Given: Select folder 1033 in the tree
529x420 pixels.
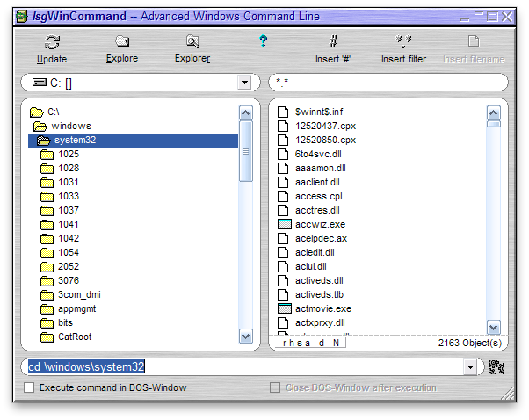Looking at the screenshot, I should [x=69, y=196].
